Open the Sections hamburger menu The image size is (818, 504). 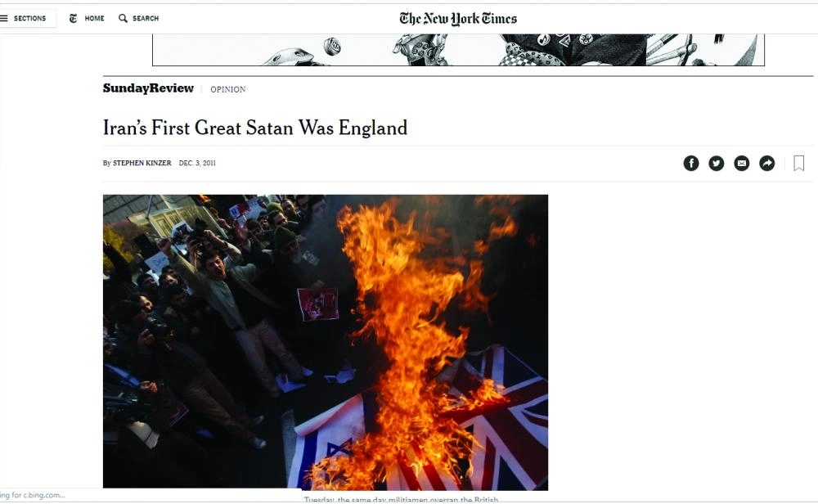coord(24,18)
